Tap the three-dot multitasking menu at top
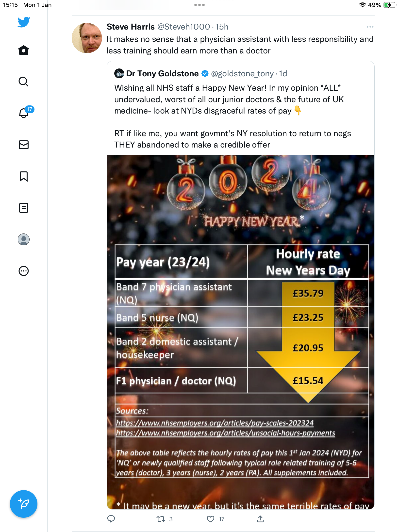Image resolution: width=399 pixels, height=532 pixels. point(199,5)
